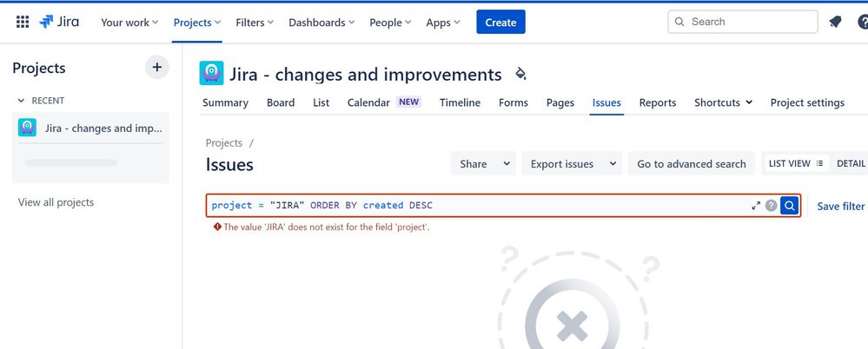Open Your work dropdown
868x349 pixels.
click(x=129, y=23)
